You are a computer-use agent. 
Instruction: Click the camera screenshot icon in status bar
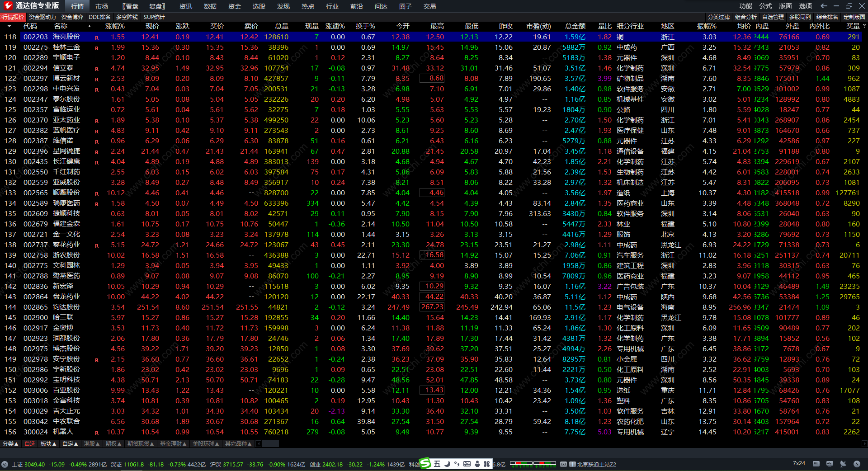pos(564,464)
